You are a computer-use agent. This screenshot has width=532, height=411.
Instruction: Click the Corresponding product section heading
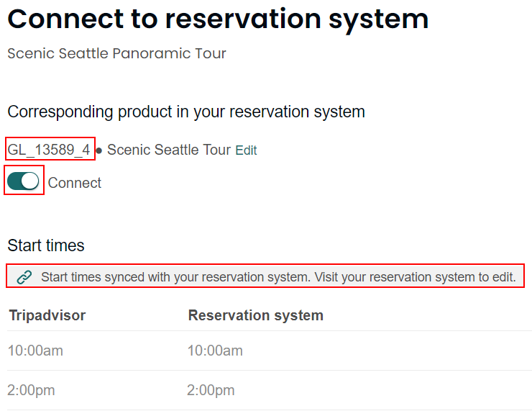pos(186,112)
